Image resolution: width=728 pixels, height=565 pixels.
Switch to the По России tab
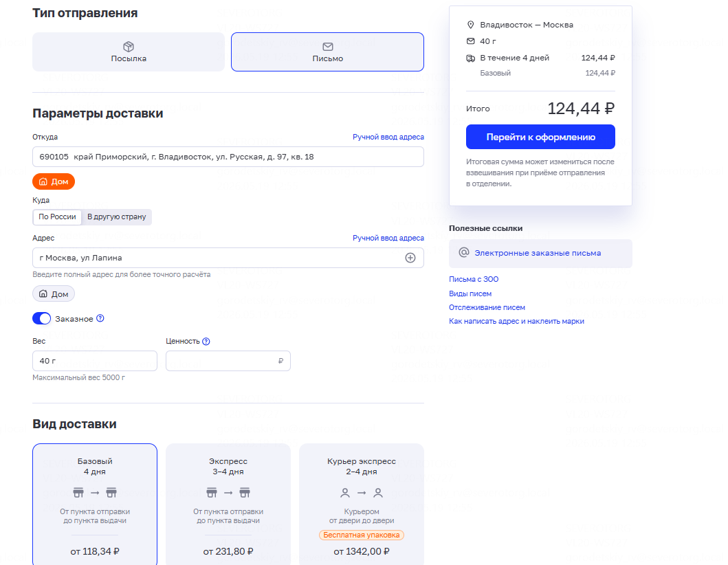57,217
